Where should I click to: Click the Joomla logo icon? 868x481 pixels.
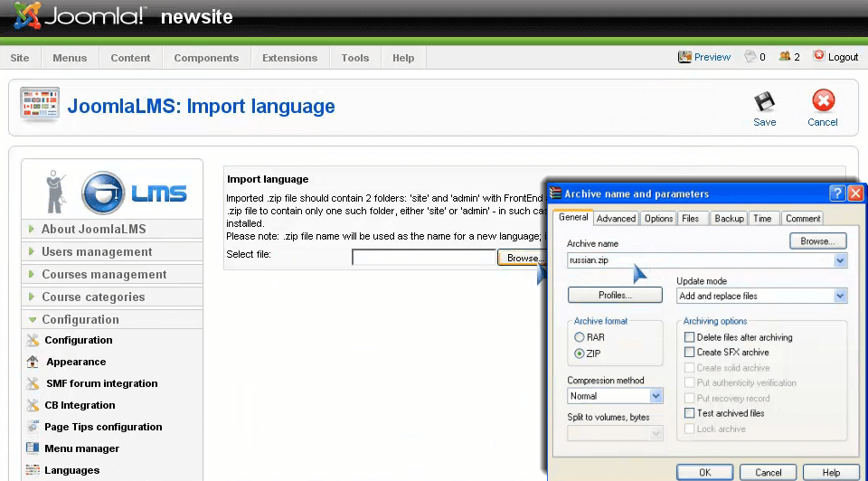[x=27, y=15]
